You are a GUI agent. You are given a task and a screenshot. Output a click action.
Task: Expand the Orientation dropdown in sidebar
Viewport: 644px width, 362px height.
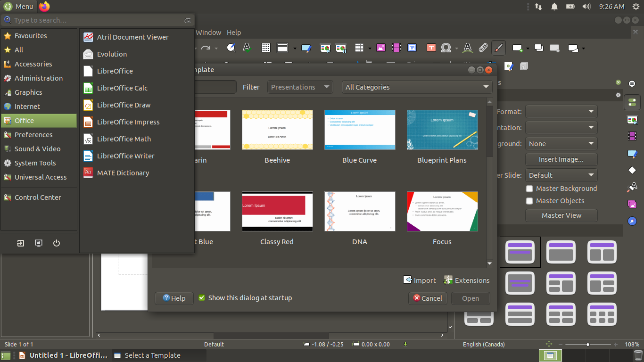[561, 128]
